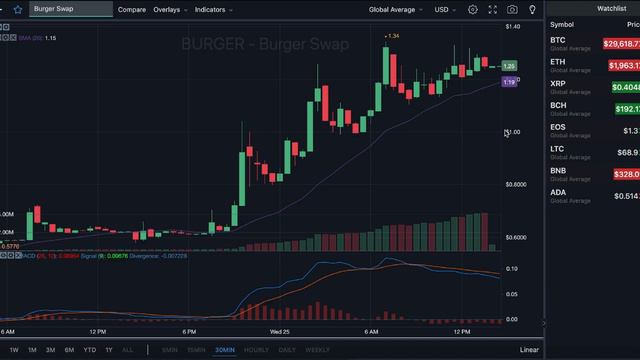Switch to 15MIN candle interval
This screenshot has height=360, width=640.
[x=196, y=350]
